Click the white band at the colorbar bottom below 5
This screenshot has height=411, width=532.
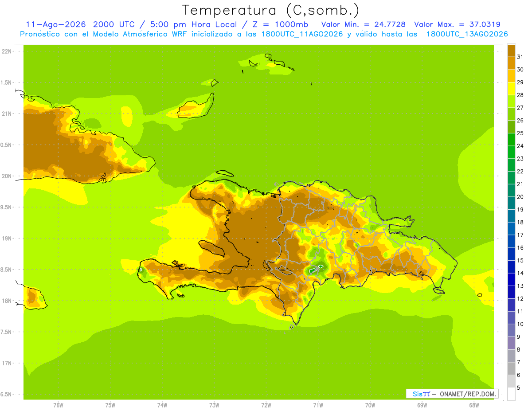click(x=511, y=394)
